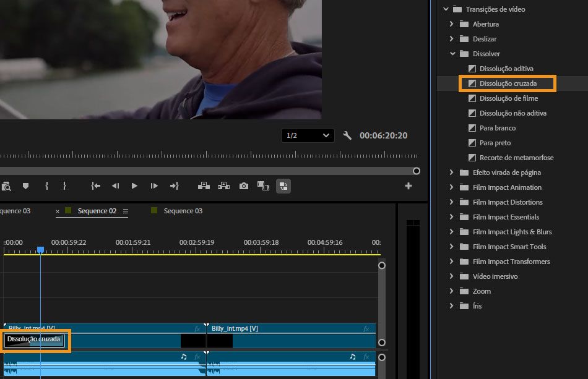Viewport: 588px width, 379px height.
Task: Click the Lift icon in the monitor toolbar
Action: (x=203, y=185)
